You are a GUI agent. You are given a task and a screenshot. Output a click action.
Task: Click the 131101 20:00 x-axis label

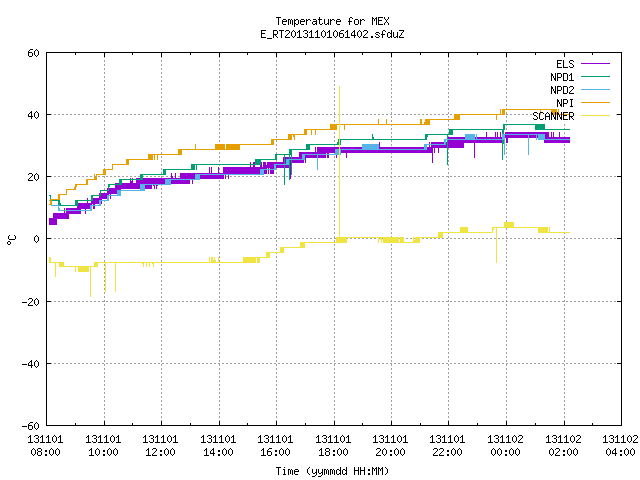click(x=391, y=446)
